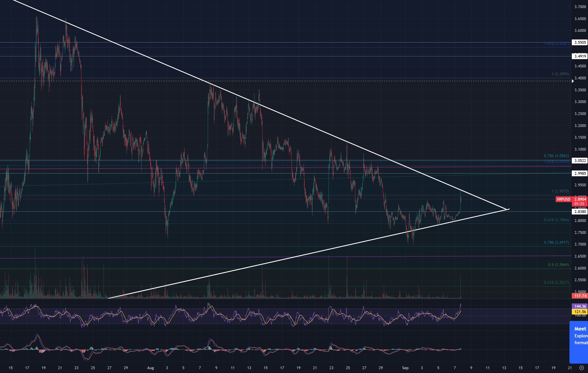588x373 pixels.
Task: Click the Aug label on time axis
Action: click(x=150, y=368)
